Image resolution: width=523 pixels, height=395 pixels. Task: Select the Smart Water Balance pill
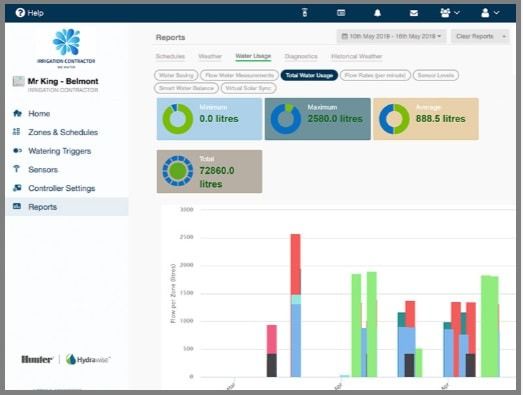[x=186, y=88]
